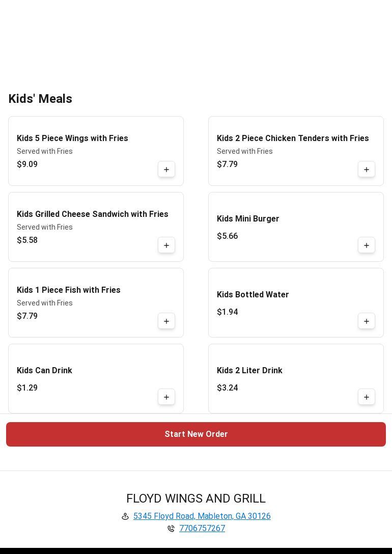Select the Kids Bottled Water title
Screen dimensions: 392x554
(x=253, y=295)
